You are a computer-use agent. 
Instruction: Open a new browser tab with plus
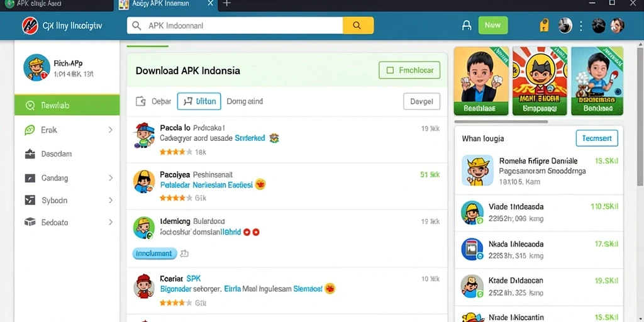pyautogui.click(x=226, y=4)
